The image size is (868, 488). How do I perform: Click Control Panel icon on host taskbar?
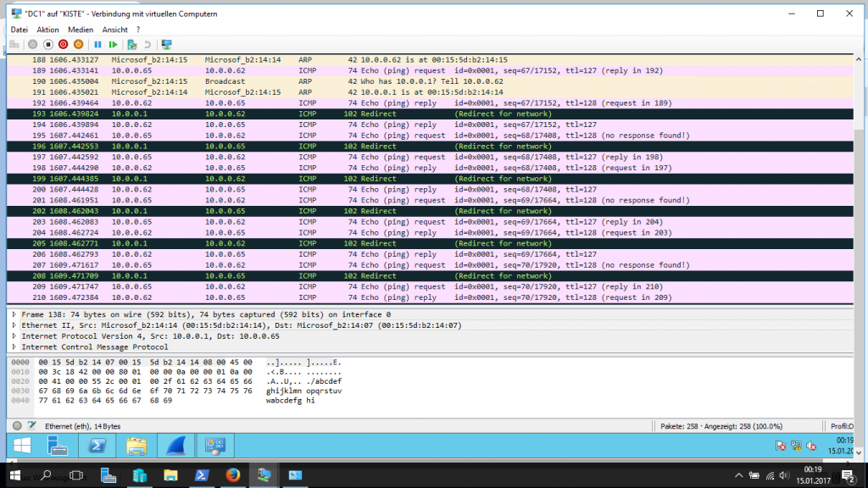coord(295,475)
